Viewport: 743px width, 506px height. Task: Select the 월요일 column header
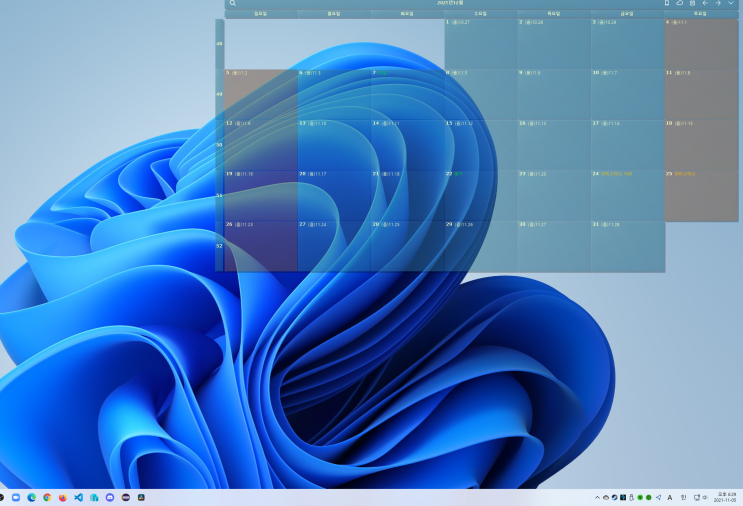334,14
